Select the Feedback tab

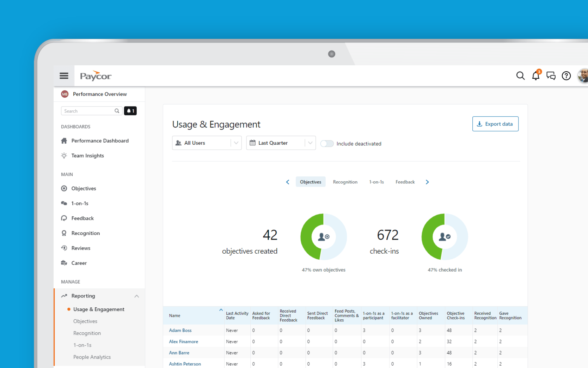(x=405, y=182)
